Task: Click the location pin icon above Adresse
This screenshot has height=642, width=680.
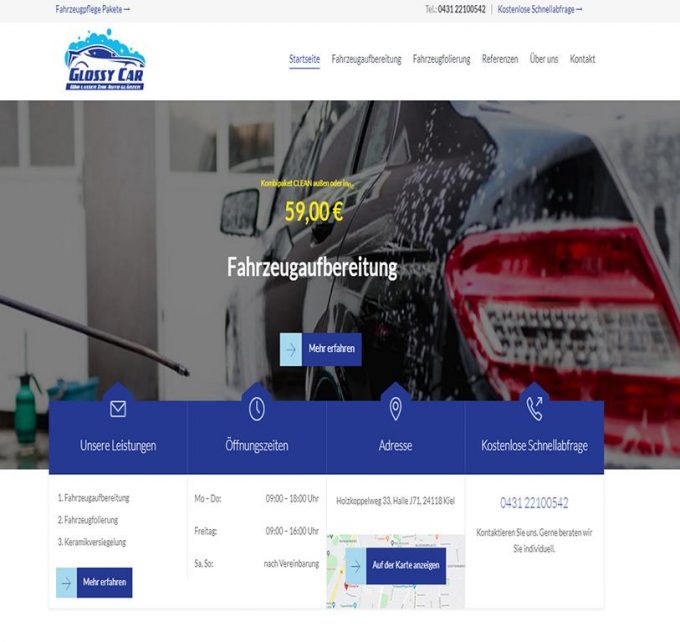Action: coord(395,409)
